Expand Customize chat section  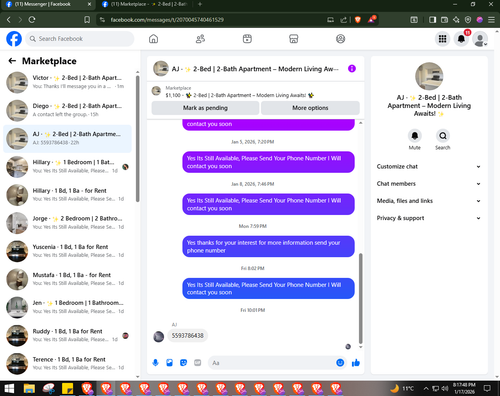point(429,166)
